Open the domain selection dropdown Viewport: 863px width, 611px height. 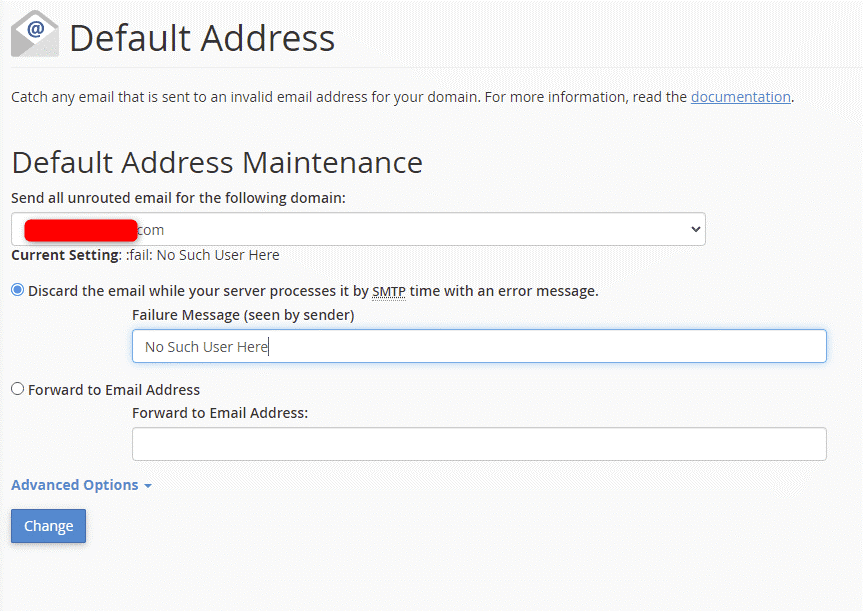pyautogui.click(x=358, y=229)
